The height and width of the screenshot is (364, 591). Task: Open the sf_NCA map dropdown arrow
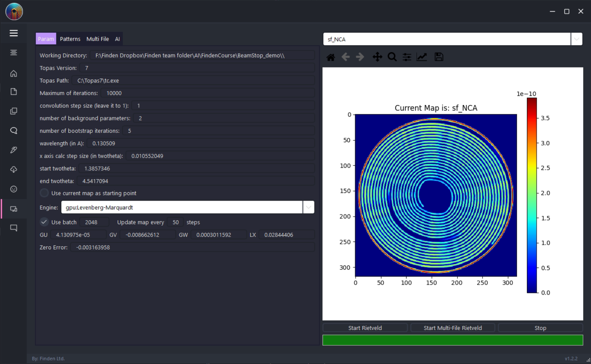(576, 39)
